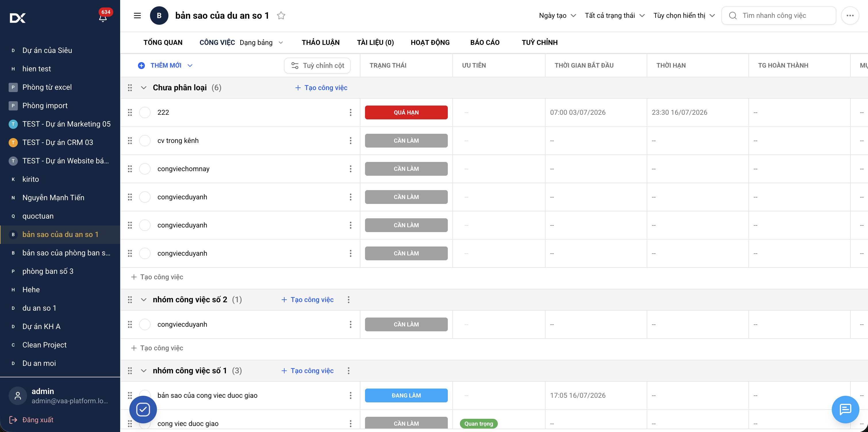Open the THÊM MỚI dropdown arrow
Viewport: 868px width, 432px height.
(x=190, y=65)
